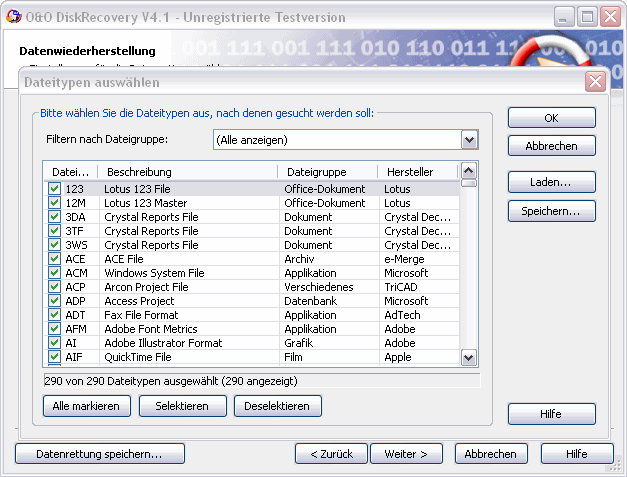The width and height of the screenshot is (627, 477).
Task: Click Abbrechen in the file types dialog
Action: [x=551, y=146]
